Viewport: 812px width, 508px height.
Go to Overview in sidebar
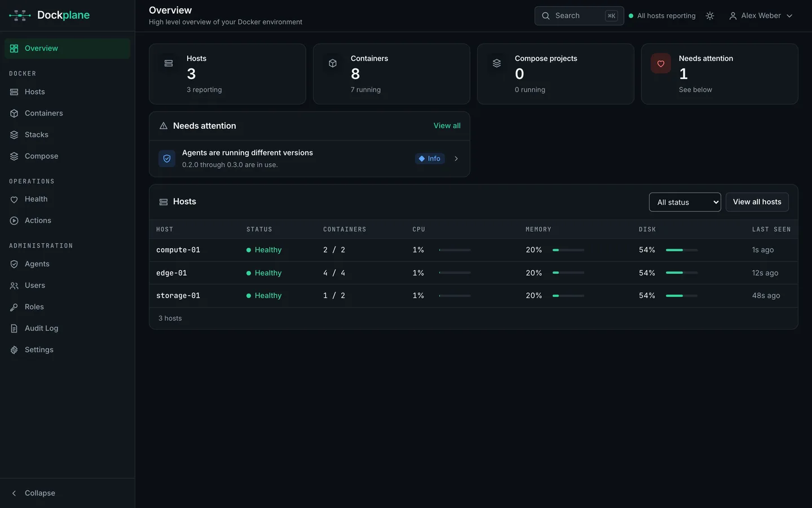point(67,49)
